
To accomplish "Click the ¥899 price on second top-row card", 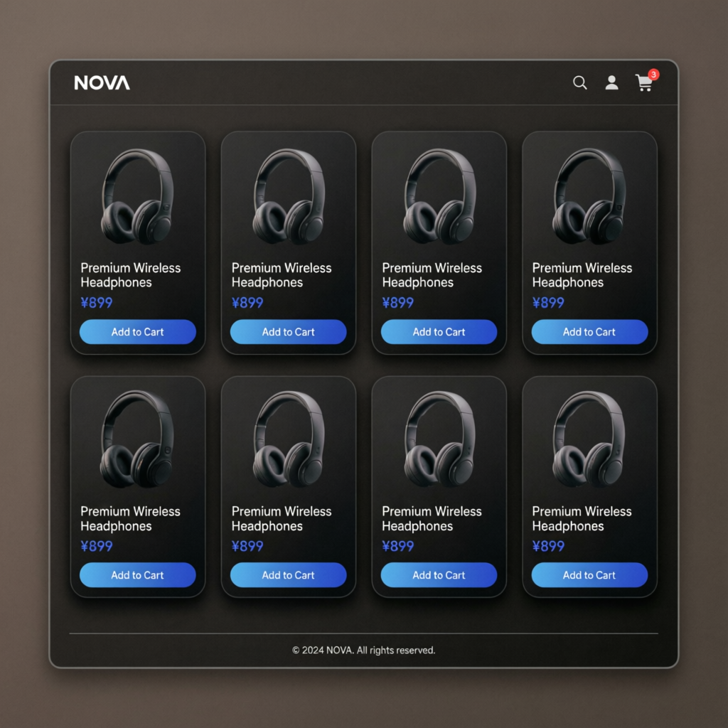I will (247, 303).
